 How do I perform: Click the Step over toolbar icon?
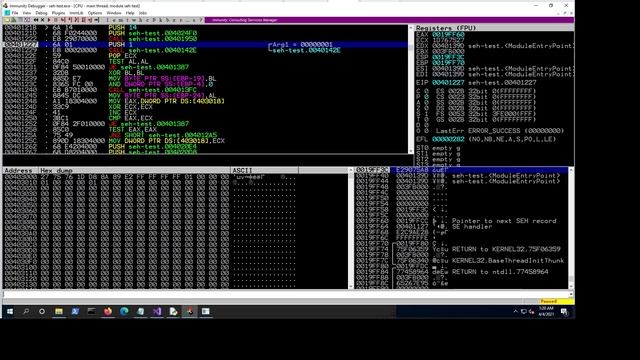pyautogui.click(x=69, y=20)
